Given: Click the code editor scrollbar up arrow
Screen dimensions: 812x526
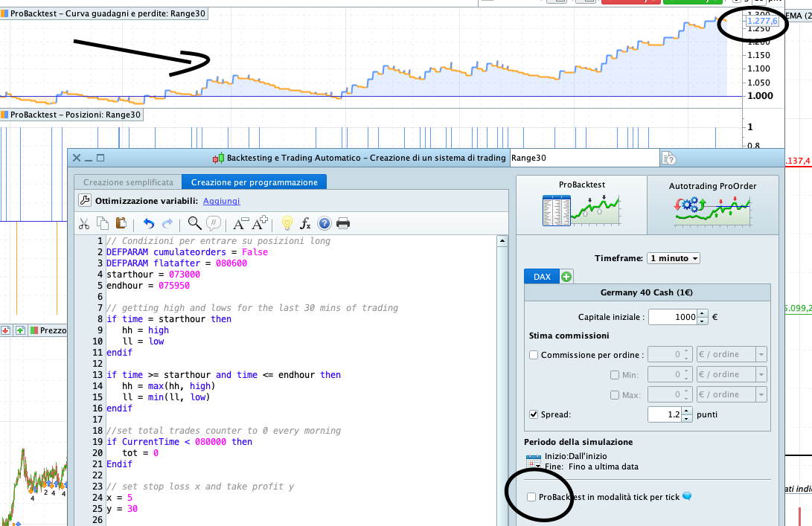Looking at the screenshot, I should point(502,241).
